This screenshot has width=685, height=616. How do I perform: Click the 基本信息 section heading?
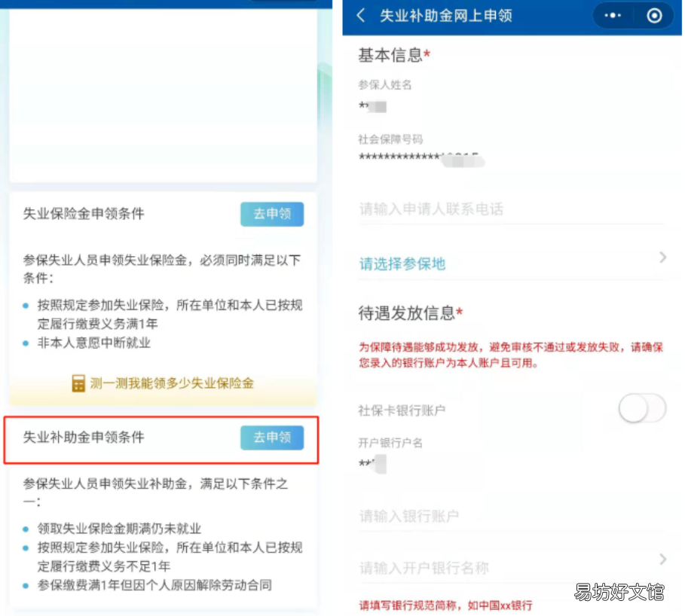pyautogui.click(x=393, y=56)
